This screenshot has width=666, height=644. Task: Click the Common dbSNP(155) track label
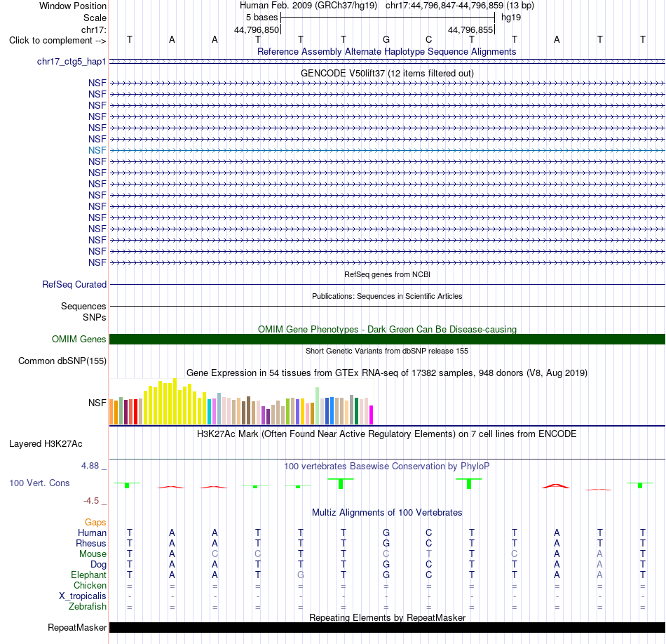62,361
